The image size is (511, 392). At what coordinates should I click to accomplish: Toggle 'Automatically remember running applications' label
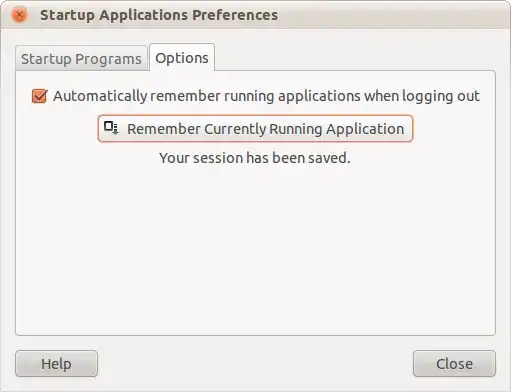[x=266, y=96]
